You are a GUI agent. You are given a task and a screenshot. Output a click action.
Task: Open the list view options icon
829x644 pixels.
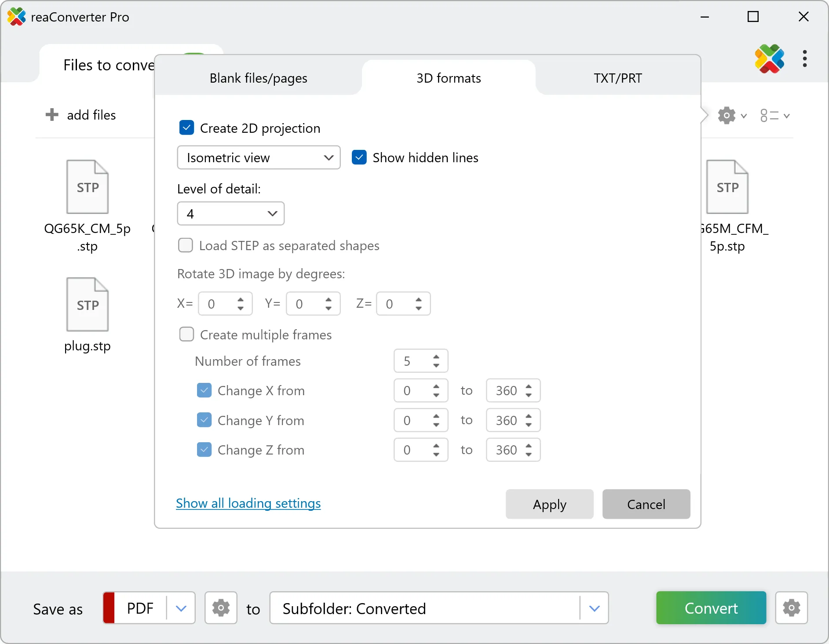[770, 116]
